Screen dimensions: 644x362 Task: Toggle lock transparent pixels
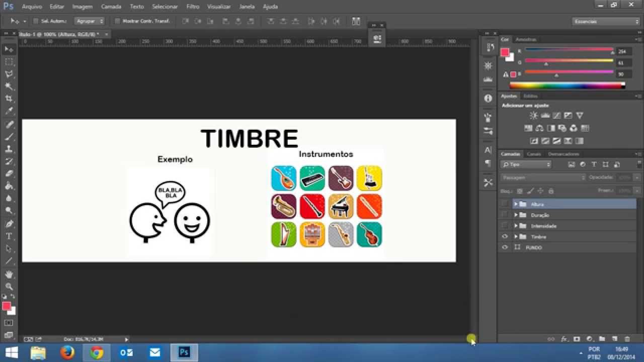click(520, 191)
